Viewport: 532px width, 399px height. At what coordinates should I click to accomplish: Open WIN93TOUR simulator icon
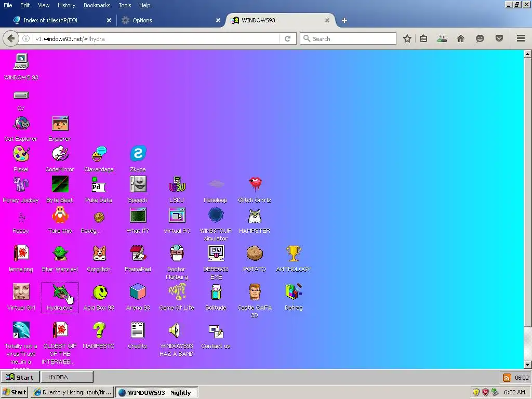click(x=216, y=215)
